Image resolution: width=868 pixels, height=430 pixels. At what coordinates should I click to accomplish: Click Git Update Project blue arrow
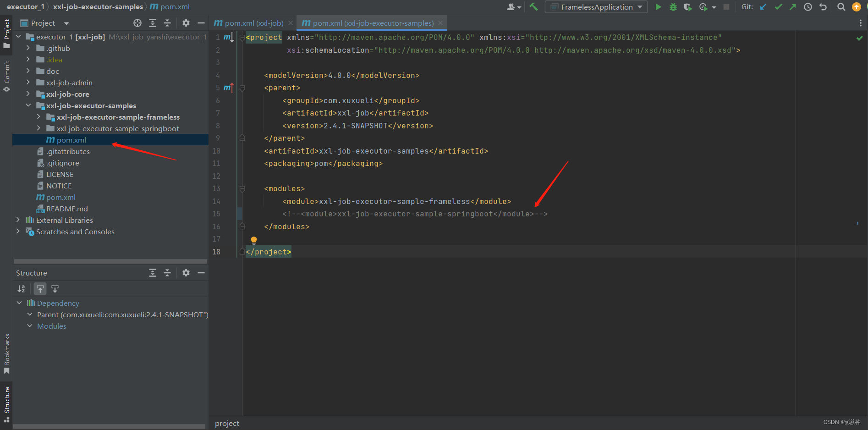click(x=763, y=7)
